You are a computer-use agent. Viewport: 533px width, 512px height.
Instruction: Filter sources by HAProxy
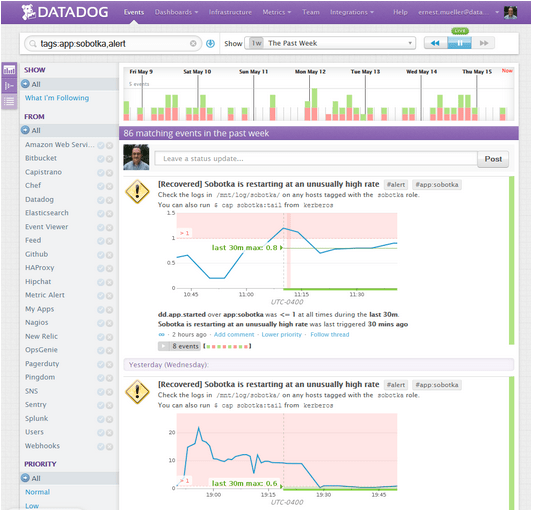[x=39, y=268]
